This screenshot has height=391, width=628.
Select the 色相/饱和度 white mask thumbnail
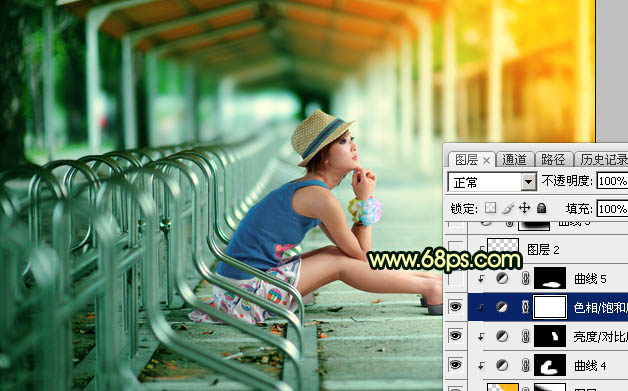[x=550, y=307]
